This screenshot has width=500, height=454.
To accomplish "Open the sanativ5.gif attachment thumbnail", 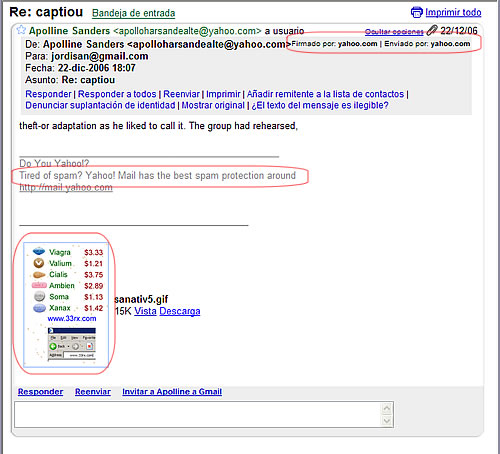I will (x=66, y=305).
